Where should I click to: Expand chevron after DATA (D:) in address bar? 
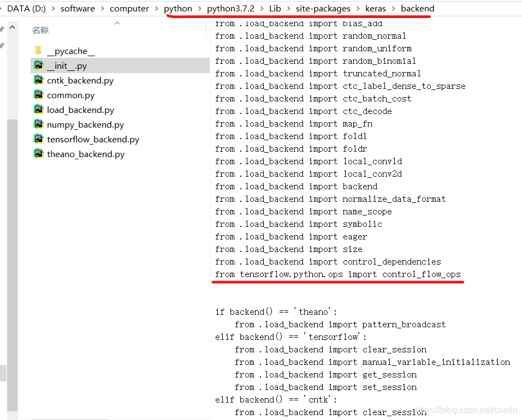click(54, 9)
